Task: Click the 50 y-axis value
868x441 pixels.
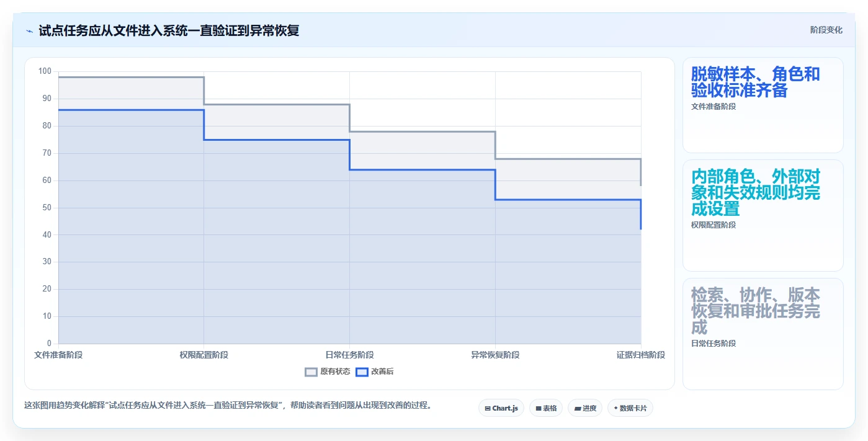Action: coord(47,207)
